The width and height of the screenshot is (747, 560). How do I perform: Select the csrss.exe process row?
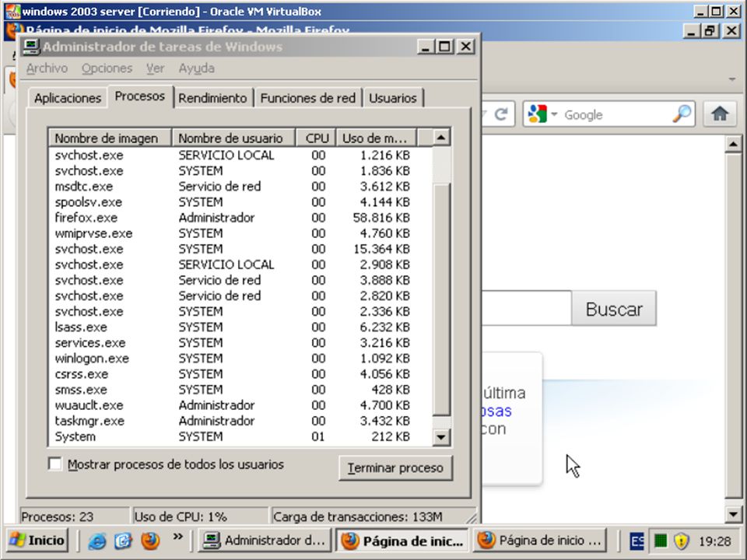240,374
